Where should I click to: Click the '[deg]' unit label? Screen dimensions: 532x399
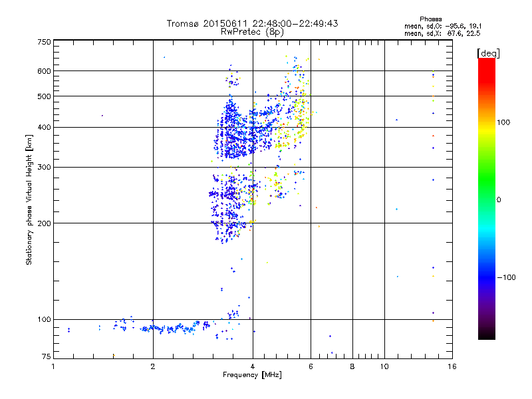(x=488, y=53)
